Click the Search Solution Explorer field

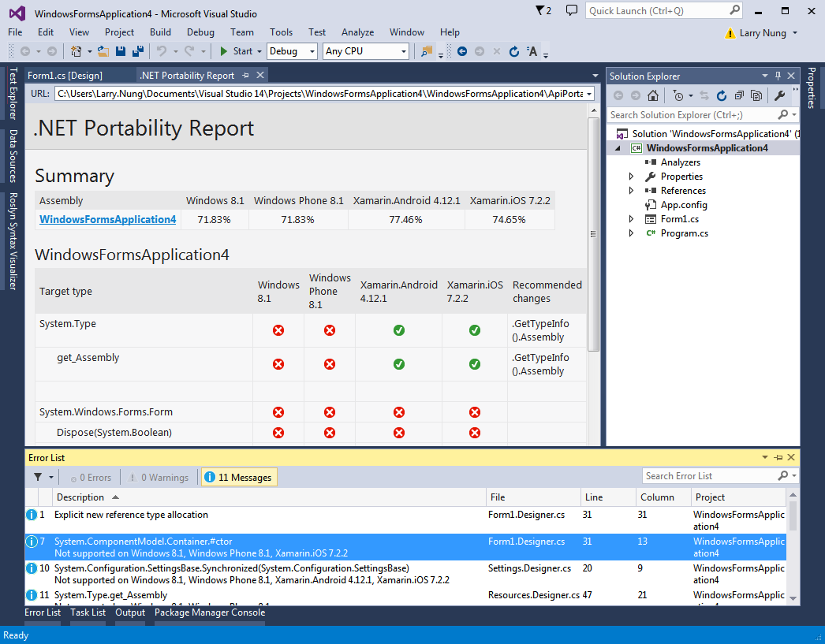point(703,114)
